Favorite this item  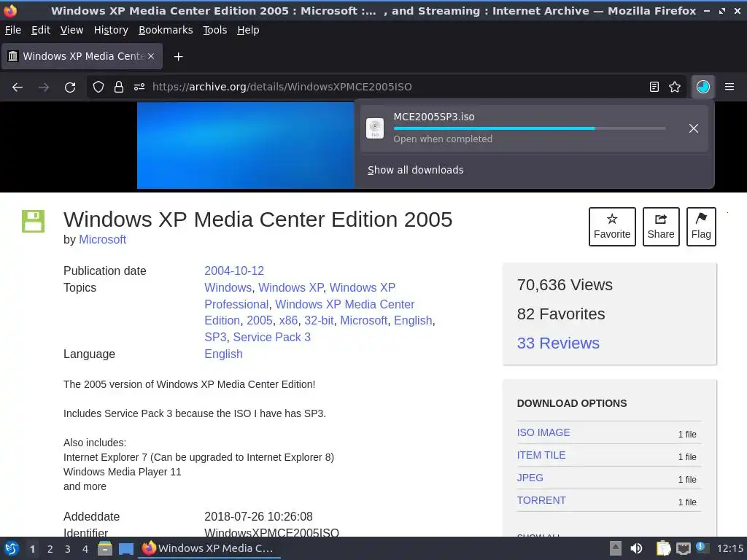click(612, 227)
